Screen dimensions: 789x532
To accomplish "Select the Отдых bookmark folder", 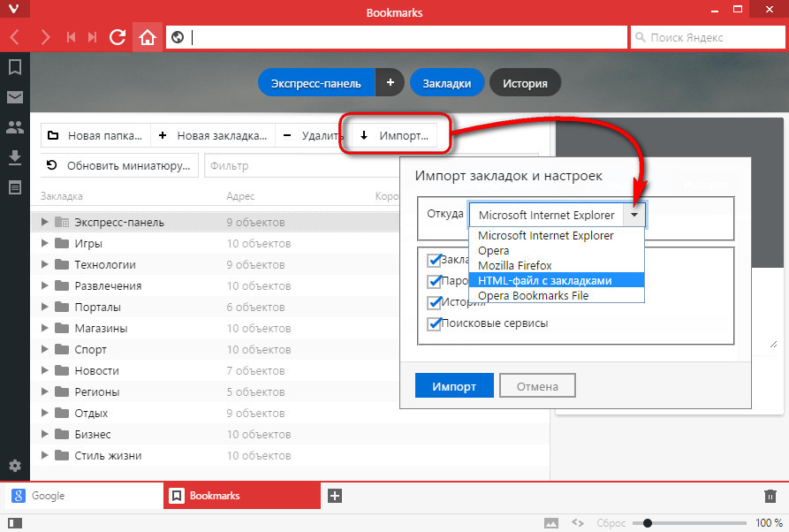I will pyautogui.click(x=91, y=413).
